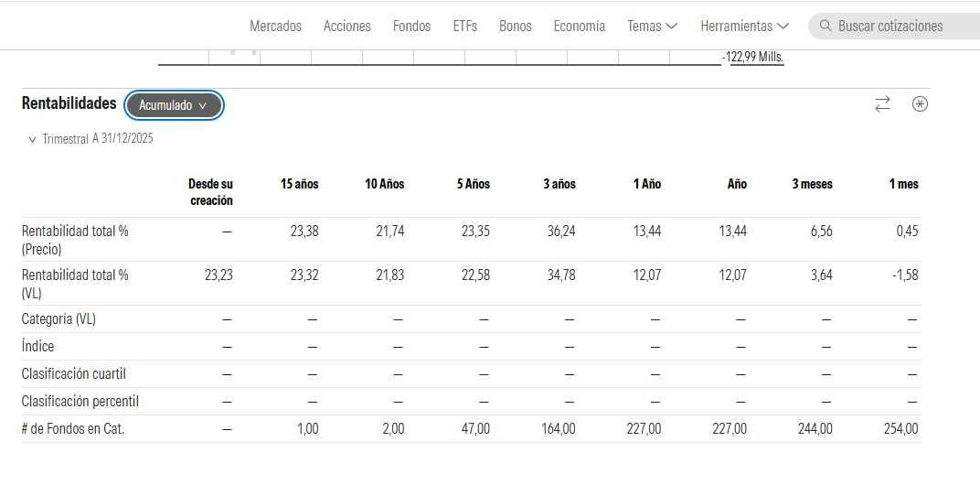
Task: Click the swap arrows icon beside Rentabilidades
Action: click(x=882, y=104)
